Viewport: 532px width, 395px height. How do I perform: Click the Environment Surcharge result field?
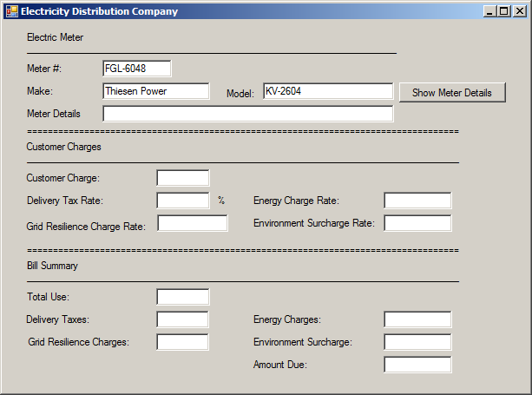tap(417, 342)
